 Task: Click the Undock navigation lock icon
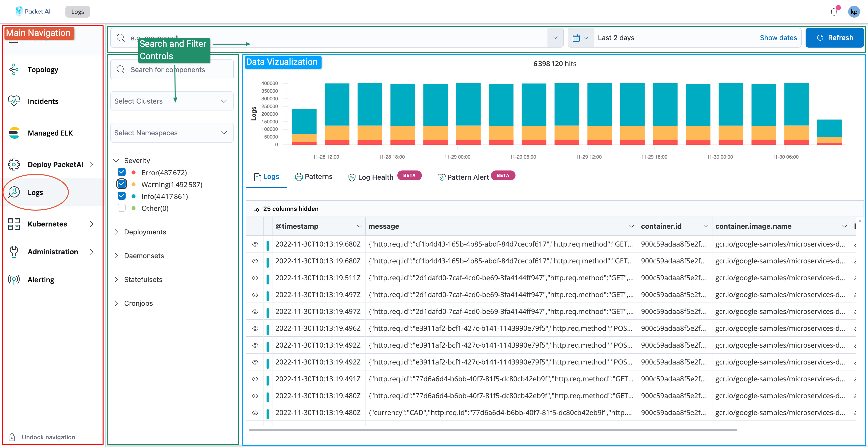coord(12,437)
